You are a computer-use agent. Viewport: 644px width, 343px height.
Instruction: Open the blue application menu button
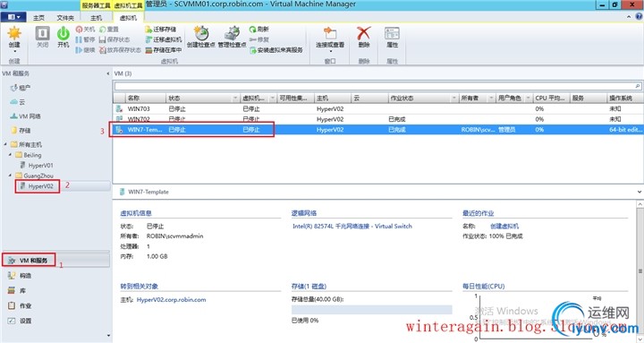click(13, 17)
